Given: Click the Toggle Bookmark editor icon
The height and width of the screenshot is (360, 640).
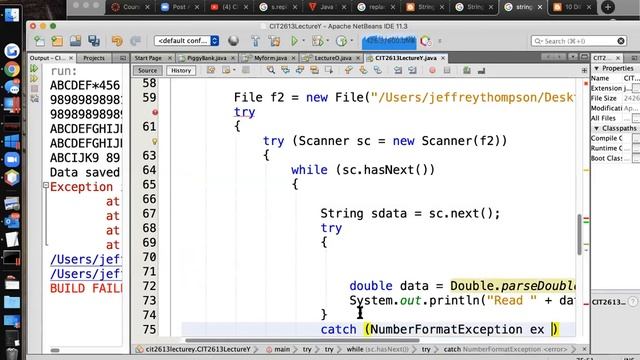Looking at the screenshot, I should (378, 71).
